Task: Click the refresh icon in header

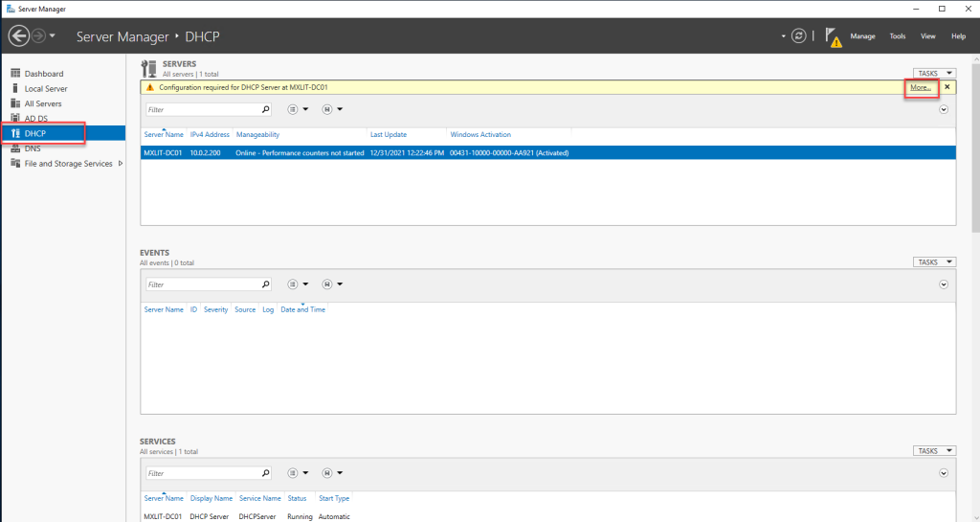Action: pyautogui.click(x=799, y=35)
